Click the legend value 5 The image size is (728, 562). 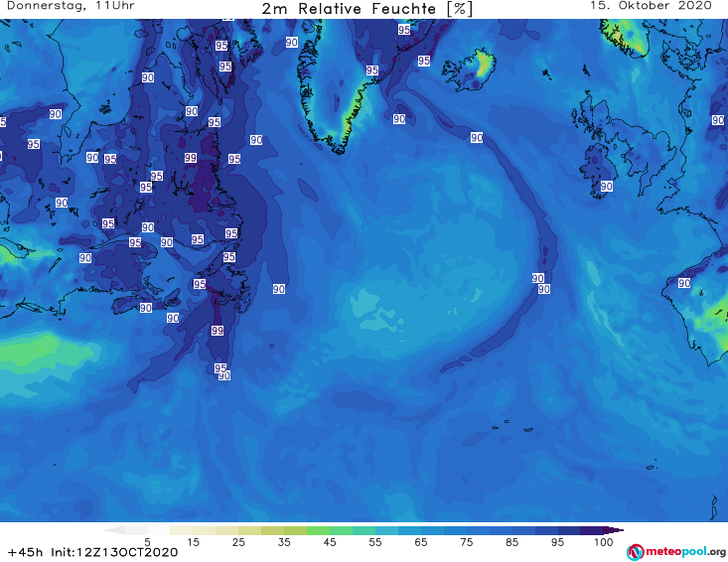(147, 542)
